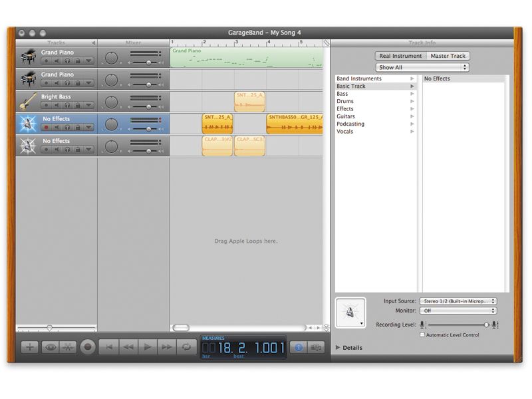Select the first CLAP region

point(217,146)
